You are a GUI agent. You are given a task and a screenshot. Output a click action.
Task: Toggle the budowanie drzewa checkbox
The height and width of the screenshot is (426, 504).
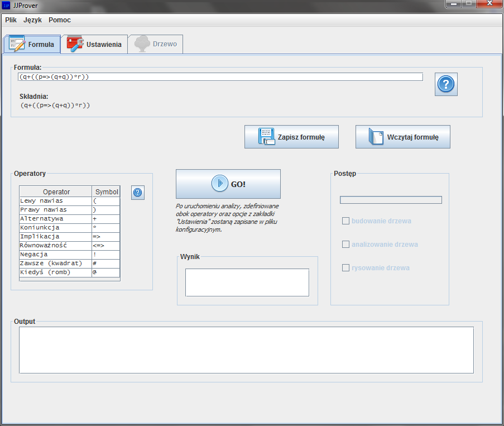click(346, 221)
